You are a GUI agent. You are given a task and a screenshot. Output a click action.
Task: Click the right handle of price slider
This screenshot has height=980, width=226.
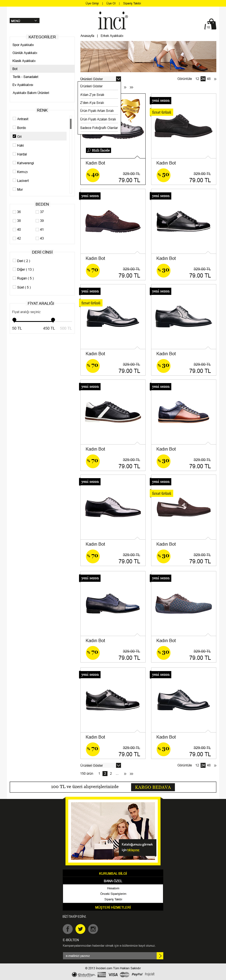click(x=53, y=320)
